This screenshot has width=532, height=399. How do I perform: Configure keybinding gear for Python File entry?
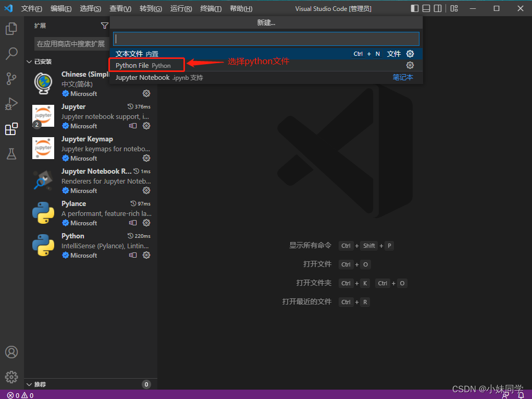(x=410, y=65)
